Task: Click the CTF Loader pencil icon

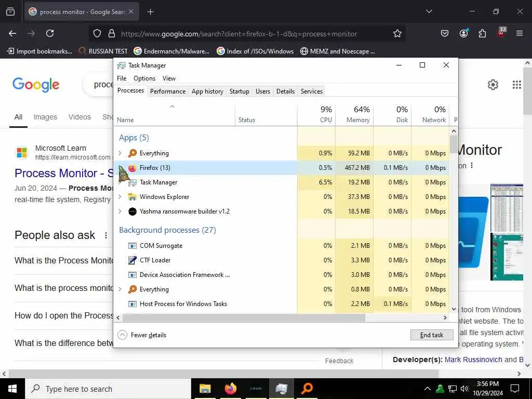Action: click(132, 260)
